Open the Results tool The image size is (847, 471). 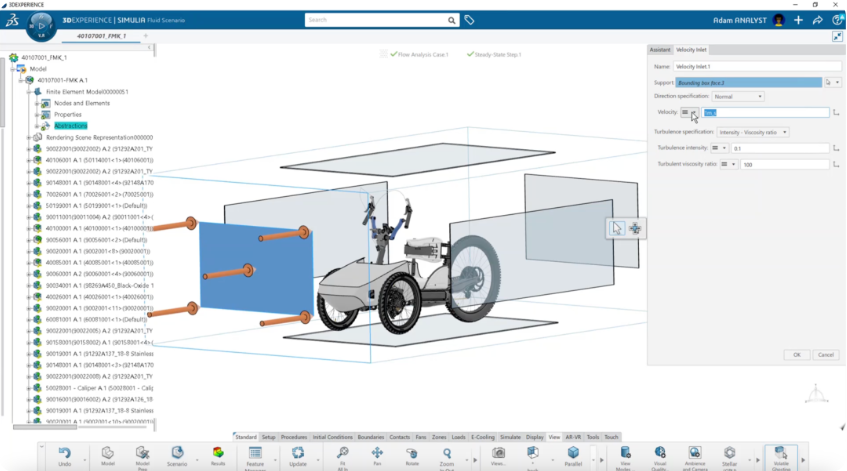click(218, 453)
